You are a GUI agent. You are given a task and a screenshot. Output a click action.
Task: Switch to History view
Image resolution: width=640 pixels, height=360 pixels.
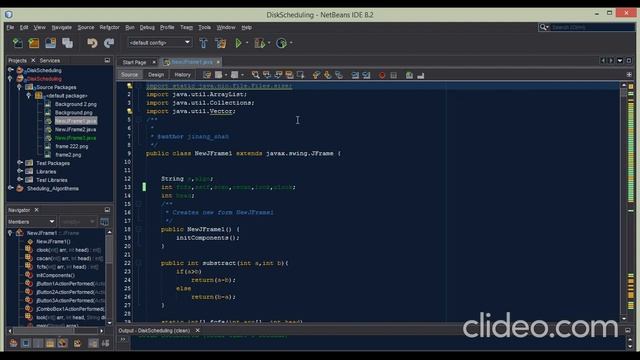pos(182,75)
